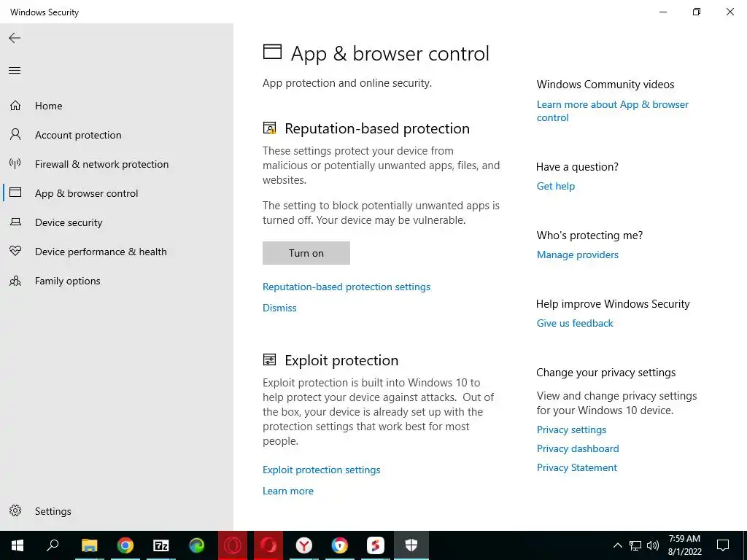This screenshot has width=747, height=560.
Task: Go back using the back arrow
Action: (x=15, y=38)
